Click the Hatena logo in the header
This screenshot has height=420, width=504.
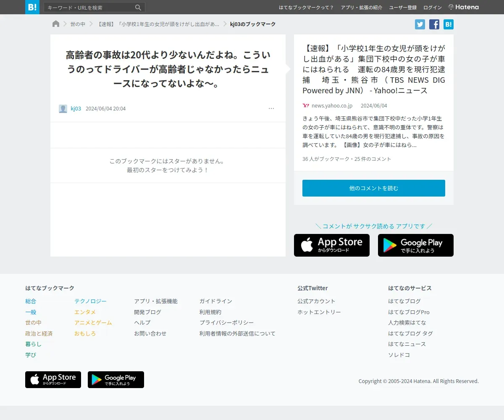(x=464, y=7)
